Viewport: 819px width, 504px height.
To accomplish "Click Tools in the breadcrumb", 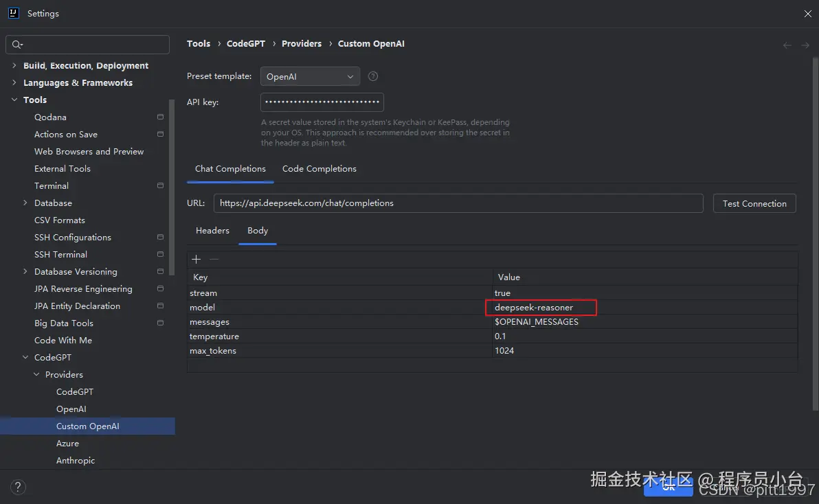I will 199,44.
